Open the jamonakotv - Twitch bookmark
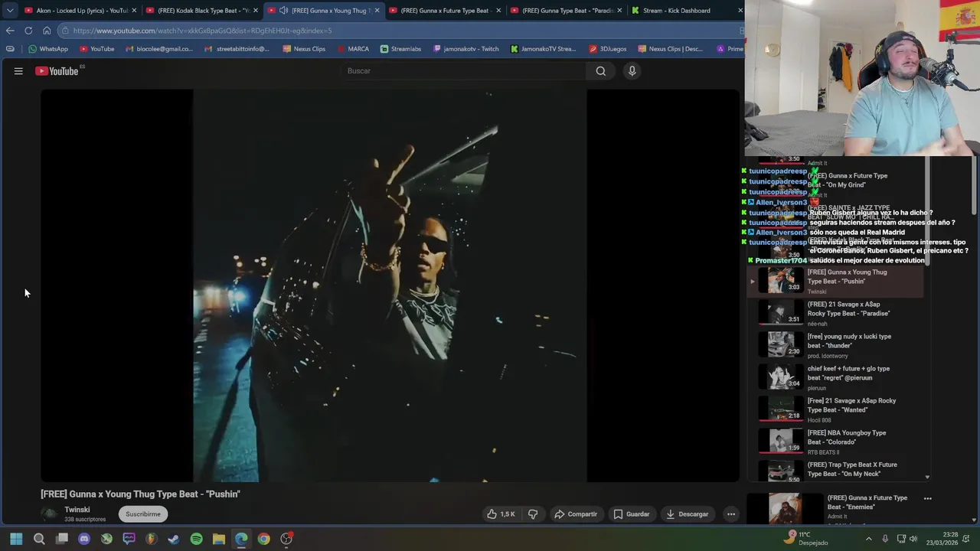Screen dimensions: 980x551 tap(465, 49)
